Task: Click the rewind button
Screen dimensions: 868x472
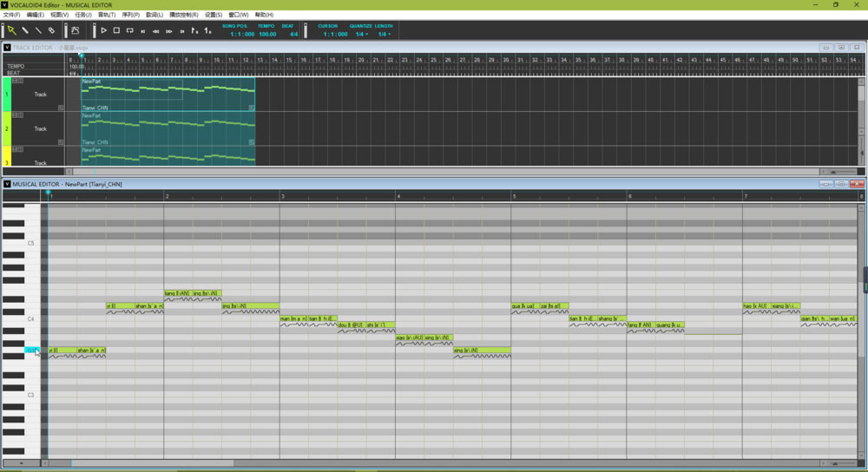Action: (156, 31)
